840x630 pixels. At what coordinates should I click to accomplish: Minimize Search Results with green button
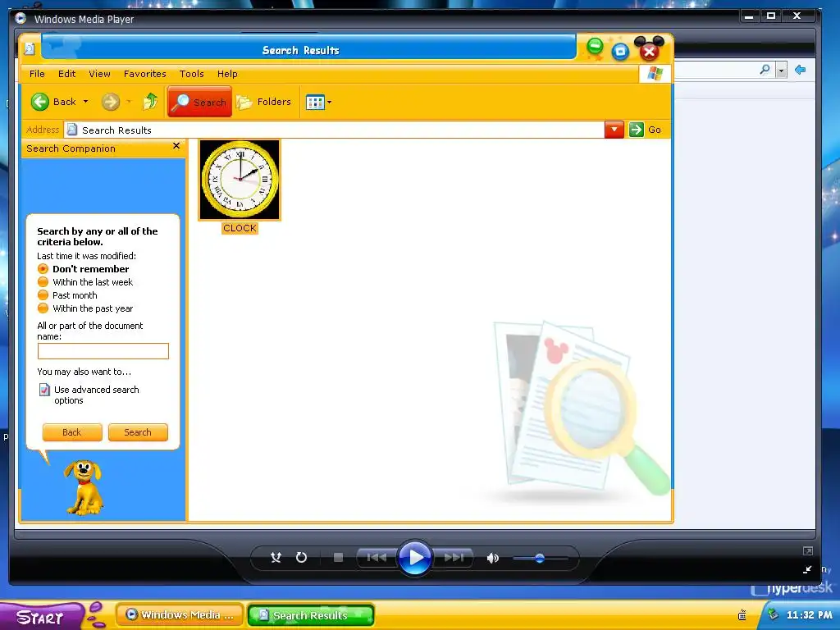[x=595, y=47]
